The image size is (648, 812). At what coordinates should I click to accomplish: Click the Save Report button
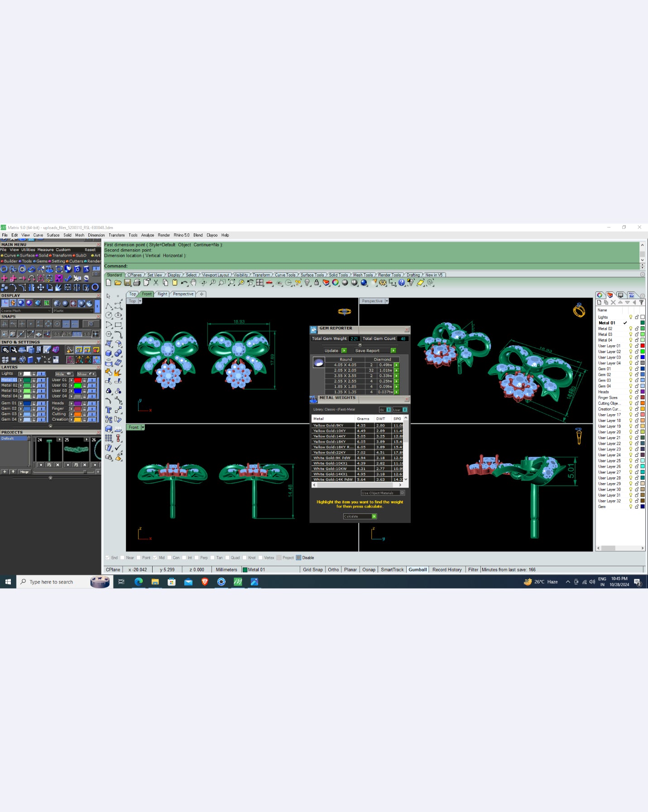pos(374,351)
